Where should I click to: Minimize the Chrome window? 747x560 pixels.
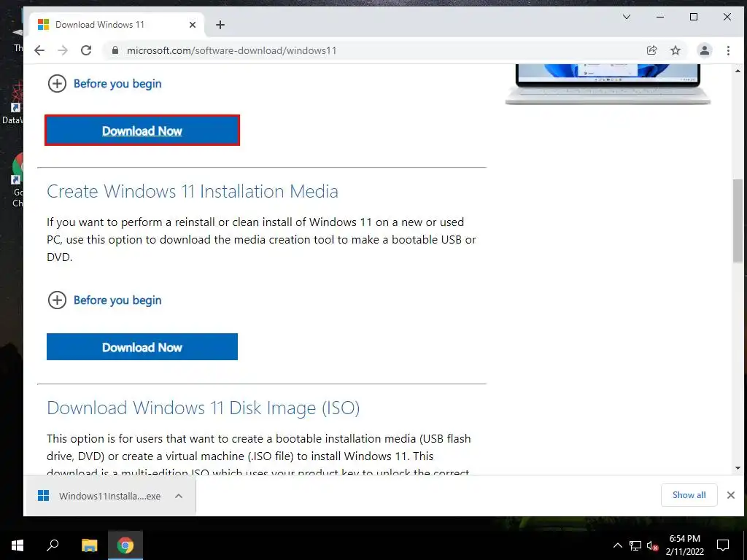click(x=660, y=17)
